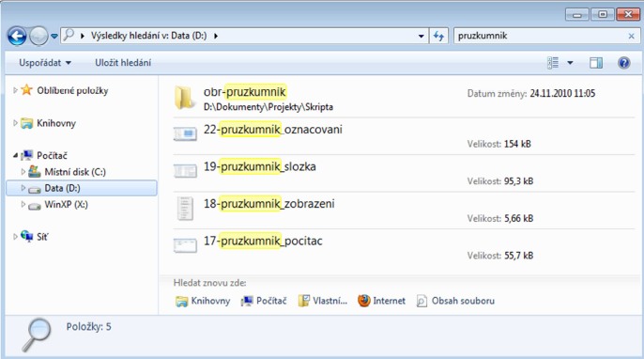Clear the search box text 'pruzkumnik'

coord(631,37)
